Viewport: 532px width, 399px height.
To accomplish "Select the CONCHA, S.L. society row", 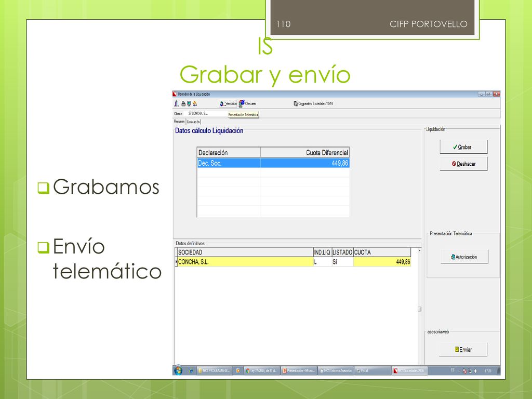I will (294, 262).
